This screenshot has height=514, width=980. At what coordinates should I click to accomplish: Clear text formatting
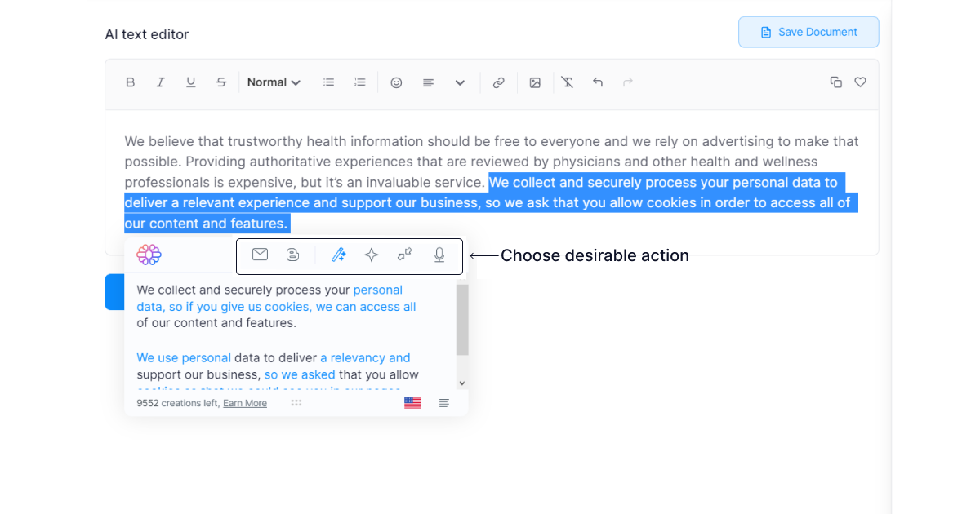[x=567, y=82]
